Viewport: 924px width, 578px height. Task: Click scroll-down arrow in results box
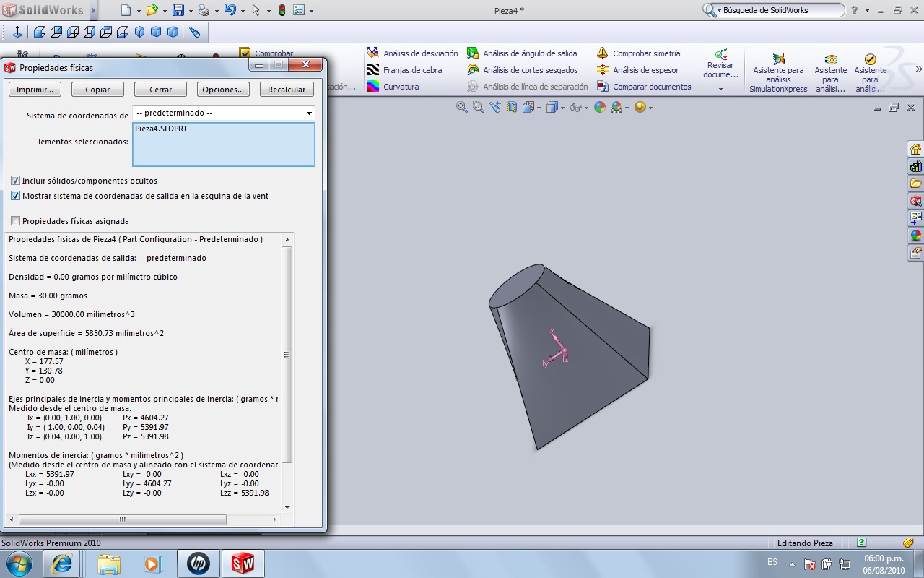coord(287,507)
